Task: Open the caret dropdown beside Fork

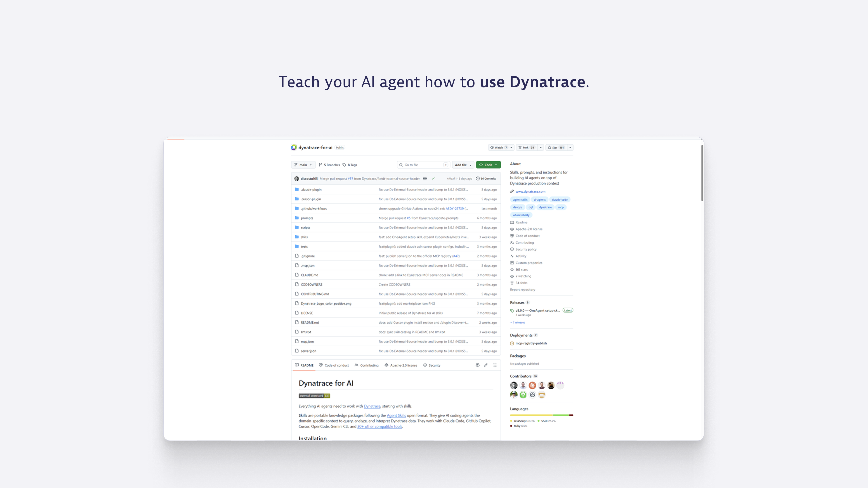Action: pyautogui.click(x=541, y=148)
